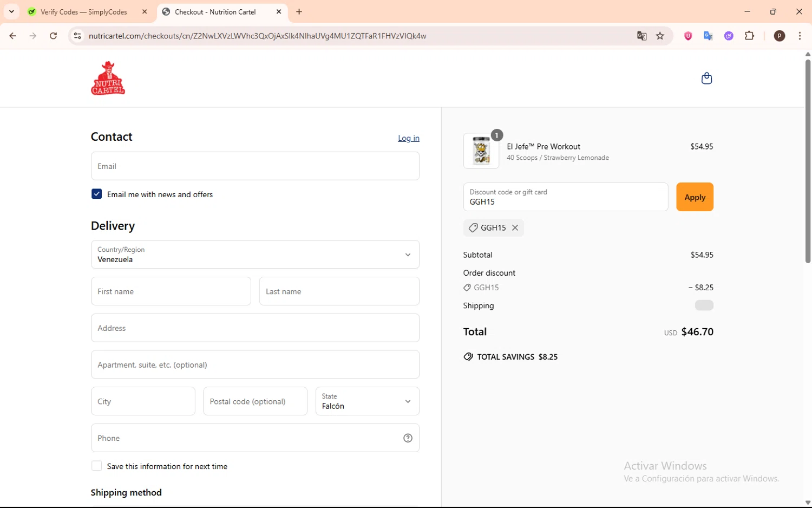View site information icon in address bar
This screenshot has height=508, width=812.
(x=77, y=36)
